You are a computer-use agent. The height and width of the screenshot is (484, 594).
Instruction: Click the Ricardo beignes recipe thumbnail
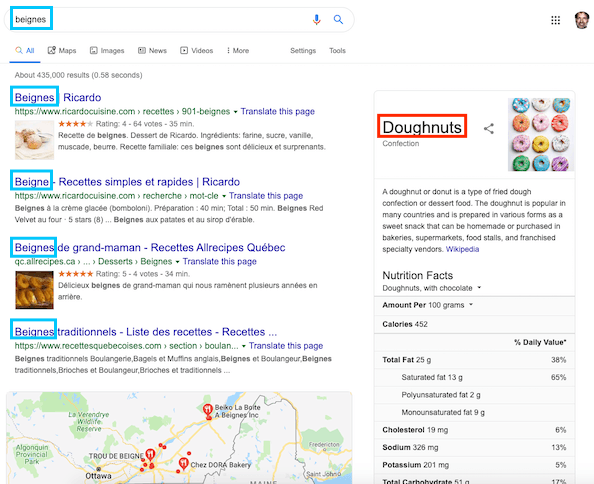click(34, 140)
